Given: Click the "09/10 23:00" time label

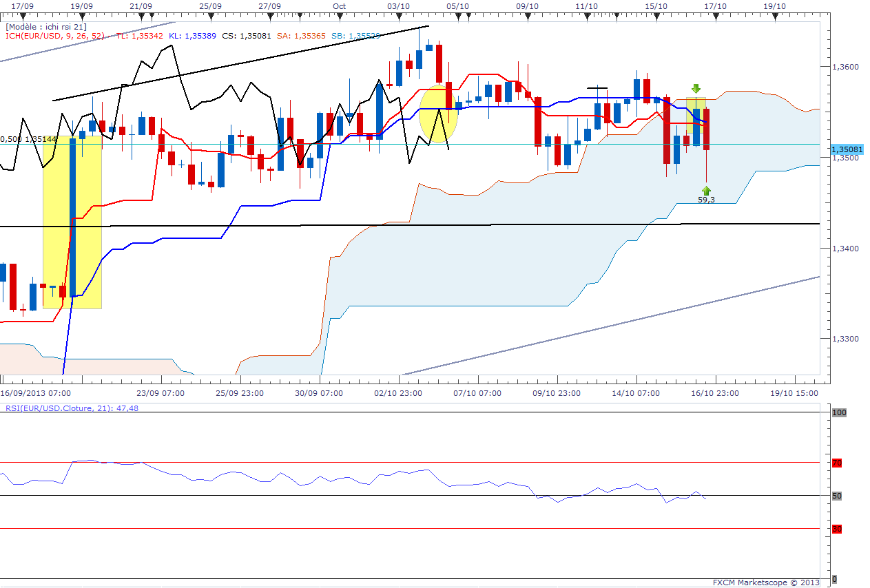Looking at the screenshot, I should coord(556,393).
